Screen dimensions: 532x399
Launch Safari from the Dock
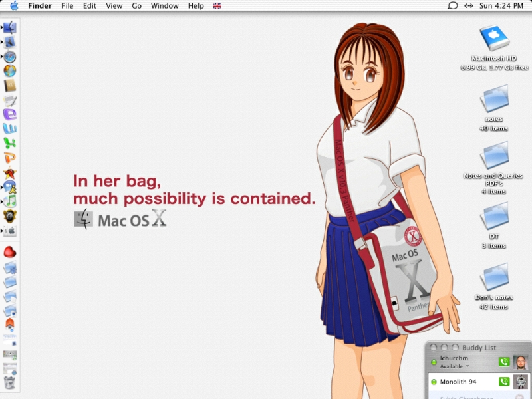pos(9,57)
